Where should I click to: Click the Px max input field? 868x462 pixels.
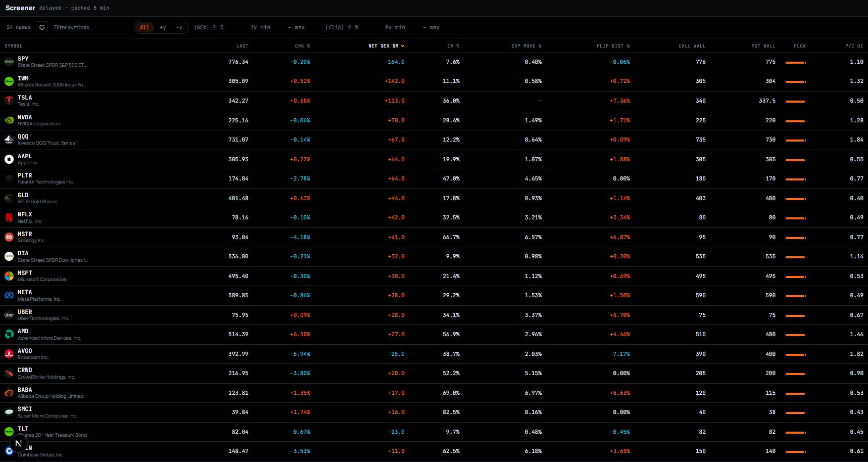(442, 27)
